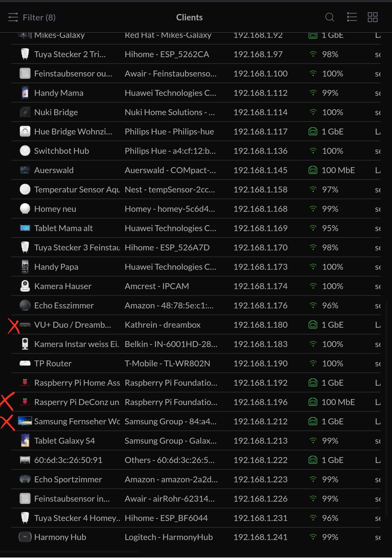Select the Harmony Hub client name
This screenshot has height=558, width=392.
(x=60, y=537)
